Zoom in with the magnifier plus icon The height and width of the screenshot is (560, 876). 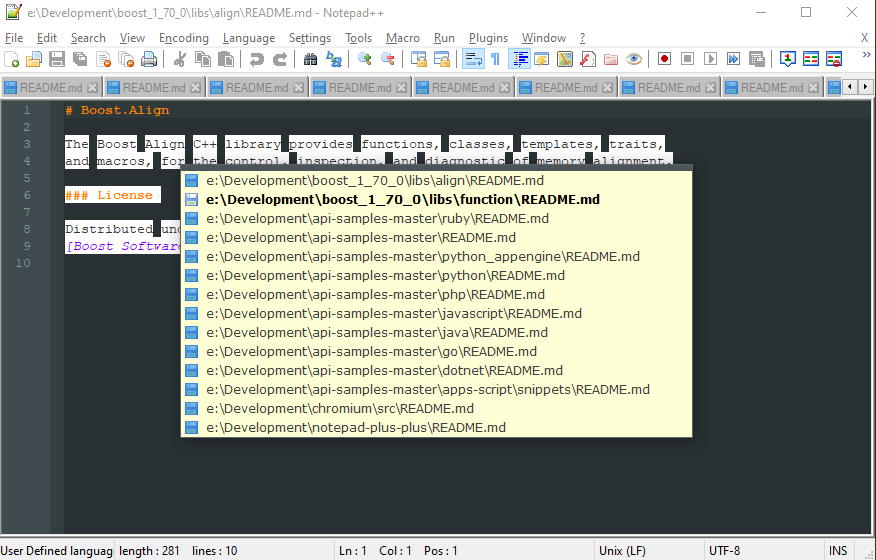(364, 59)
